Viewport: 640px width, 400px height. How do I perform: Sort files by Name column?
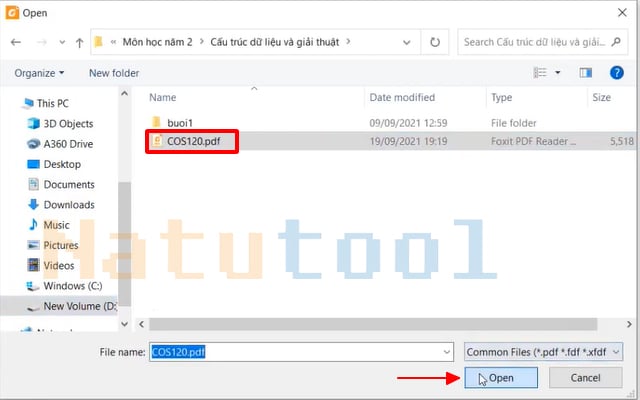click(162, 98)
